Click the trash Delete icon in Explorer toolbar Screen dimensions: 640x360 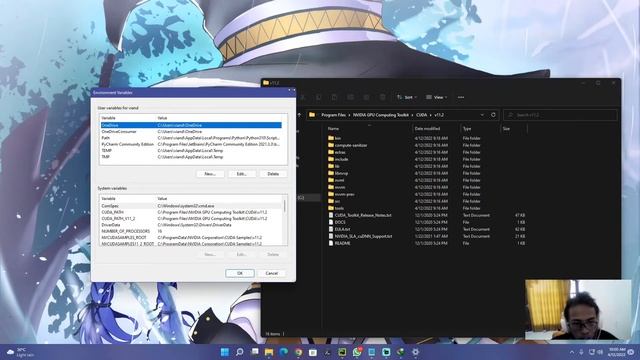pos(382,97)
